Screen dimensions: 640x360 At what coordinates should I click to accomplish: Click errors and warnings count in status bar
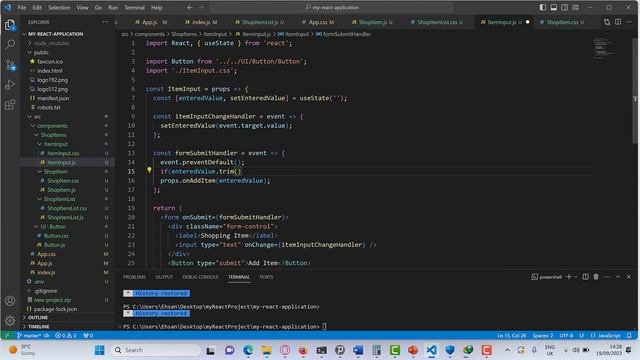click(x=66, y=336)
